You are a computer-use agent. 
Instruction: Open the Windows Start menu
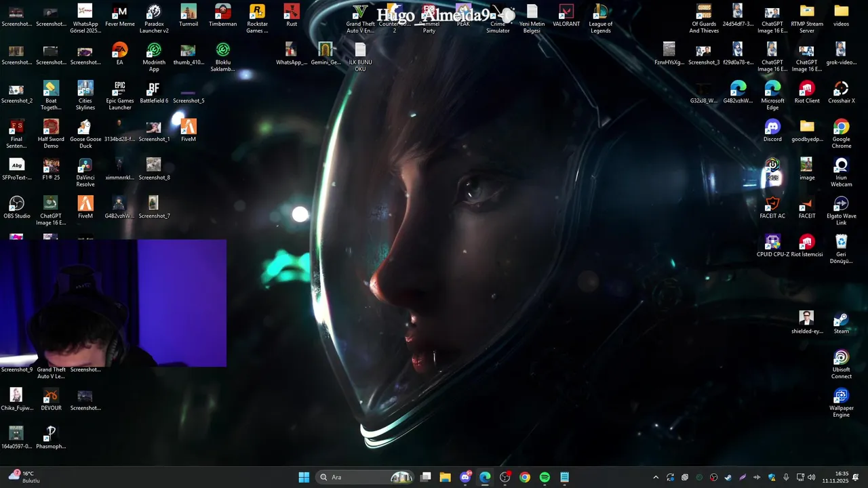[304, 477]
